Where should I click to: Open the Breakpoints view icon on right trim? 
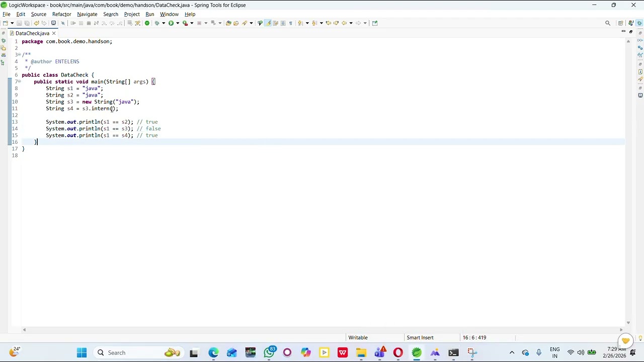coord(640,48)
